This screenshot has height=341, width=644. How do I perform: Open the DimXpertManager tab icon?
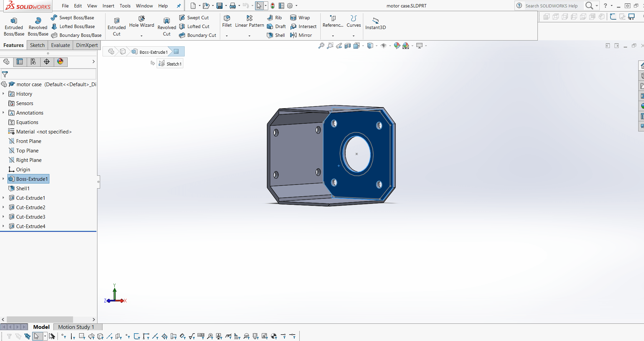tap(47, 62)
